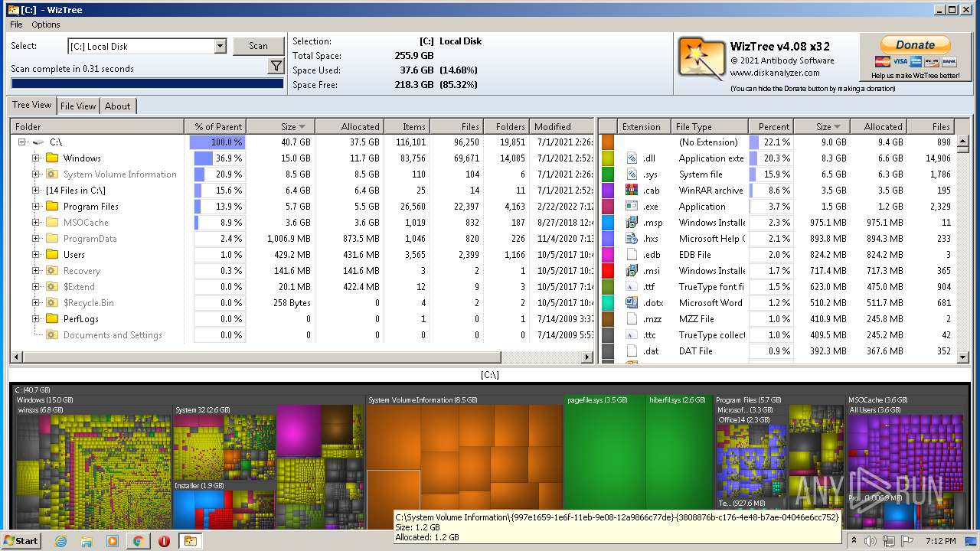Screen dimensions: 980x551
Task: Open Internet Explorer from the taskbar
Action: point(61,541)
